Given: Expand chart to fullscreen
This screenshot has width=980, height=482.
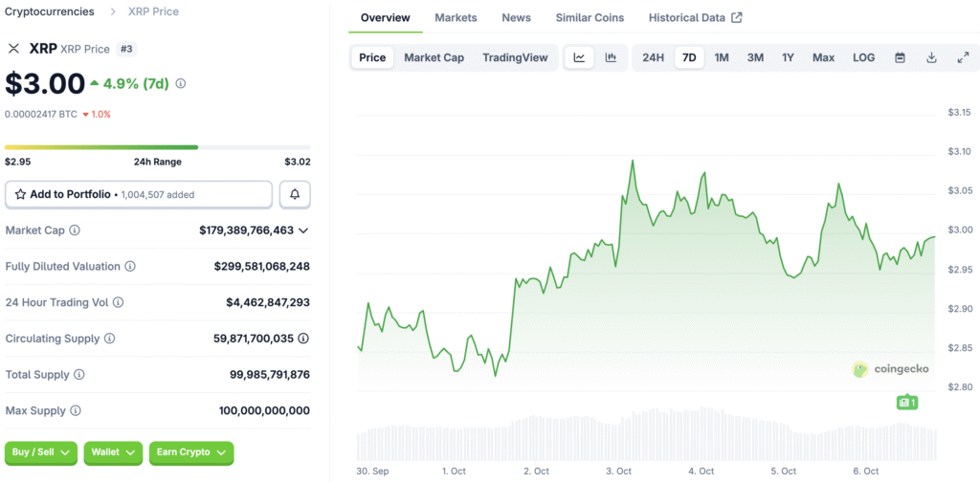Looking at the screenshot, I should pos(963,57).
